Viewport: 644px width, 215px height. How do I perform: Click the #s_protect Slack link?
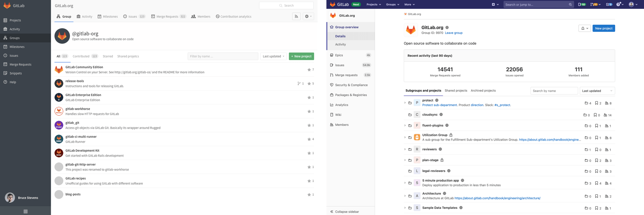[x=502, y=105]
